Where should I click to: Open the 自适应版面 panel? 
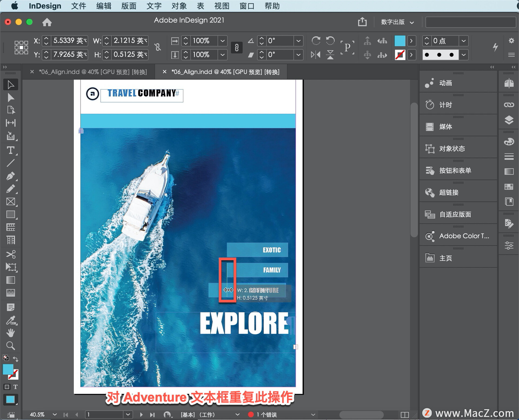[x=458, y=214]
